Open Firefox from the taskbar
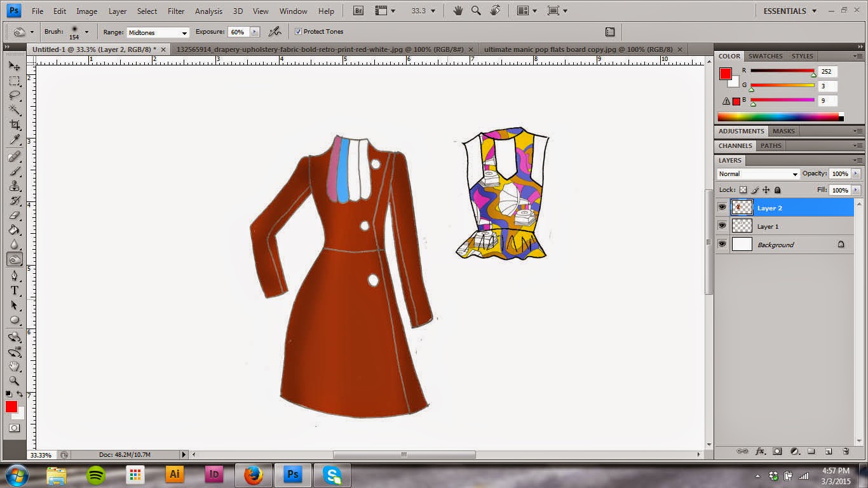The height and width of the screenshot is (488, 868). coord(254,475)
